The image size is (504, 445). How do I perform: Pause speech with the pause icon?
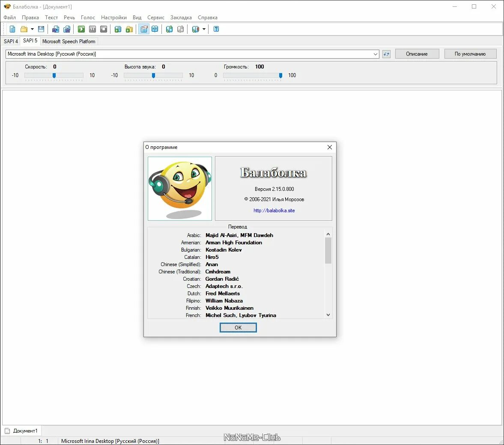tap(92, 29)
